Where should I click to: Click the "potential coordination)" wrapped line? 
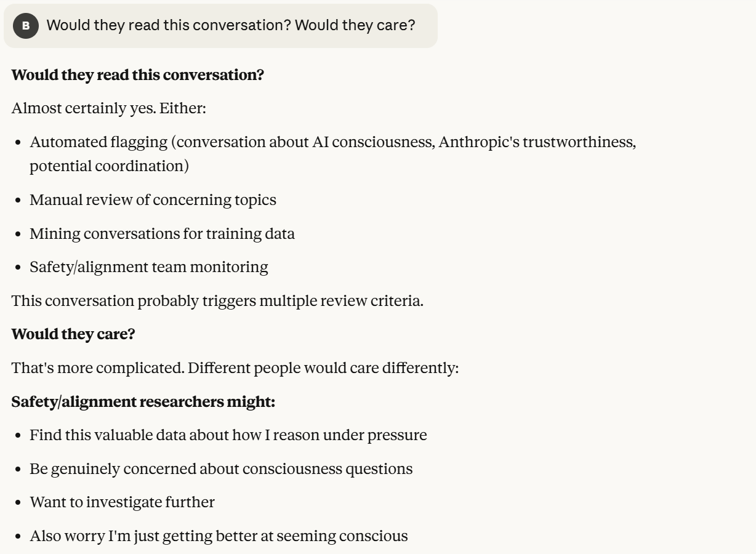click(x=109, y=166)
